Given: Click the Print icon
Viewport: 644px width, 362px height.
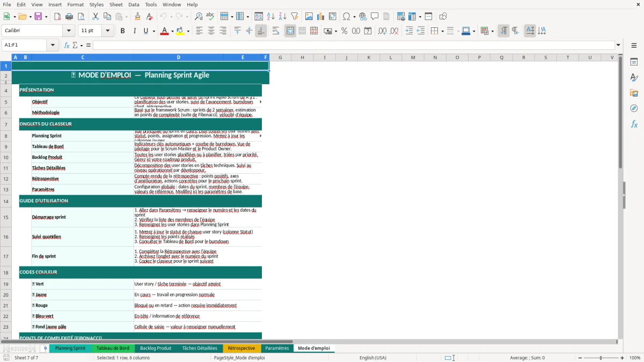Looking at the screenshot, I should click(x=69, y=17).
